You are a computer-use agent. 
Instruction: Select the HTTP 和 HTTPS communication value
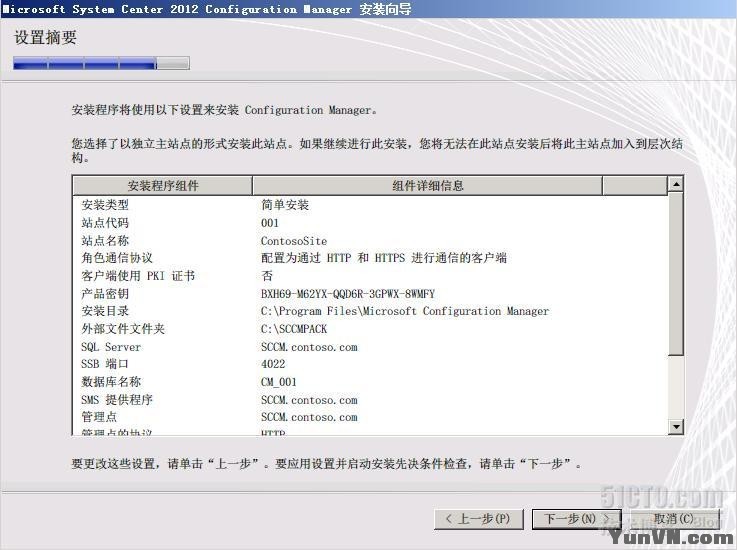(384, 258)
